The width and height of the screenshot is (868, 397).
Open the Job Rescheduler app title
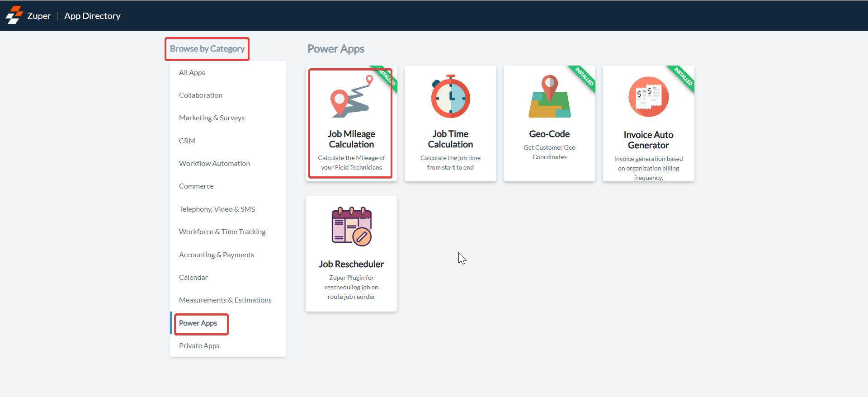[352, 264]
